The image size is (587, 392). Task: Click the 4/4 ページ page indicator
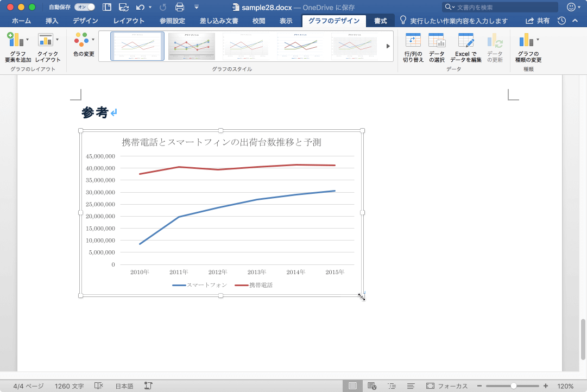pyautogui.click(x=28, y=386)
